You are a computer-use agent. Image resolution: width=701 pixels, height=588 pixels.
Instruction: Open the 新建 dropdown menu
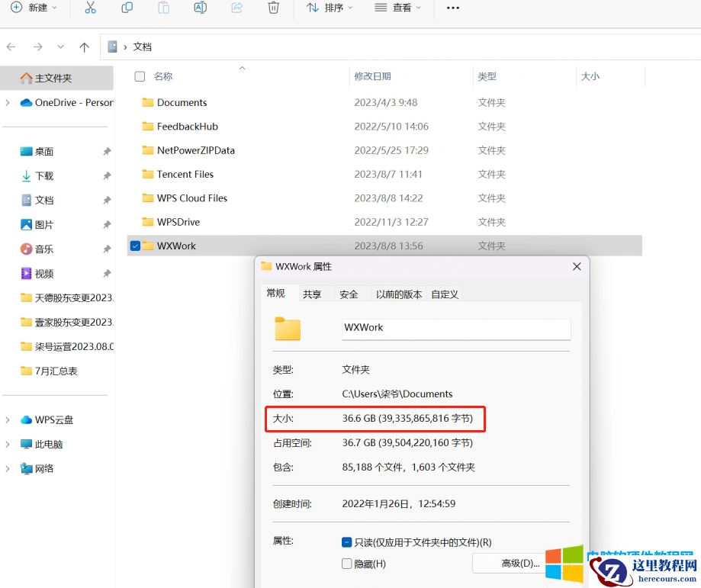click(34, 8)
